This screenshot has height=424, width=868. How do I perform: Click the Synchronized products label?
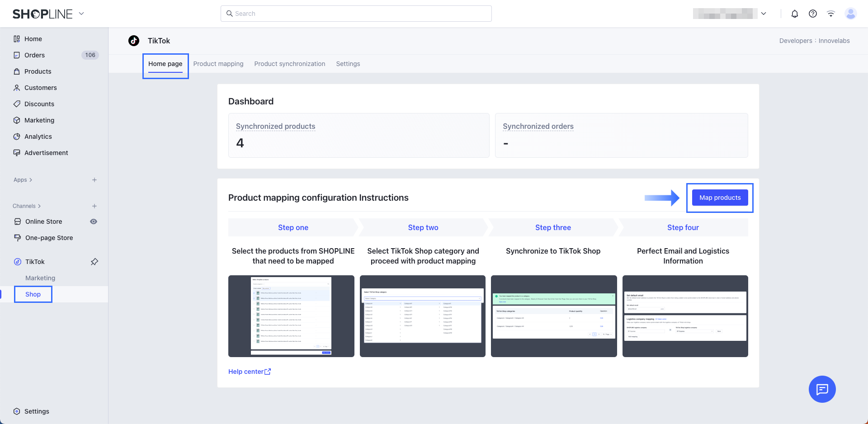276,127
